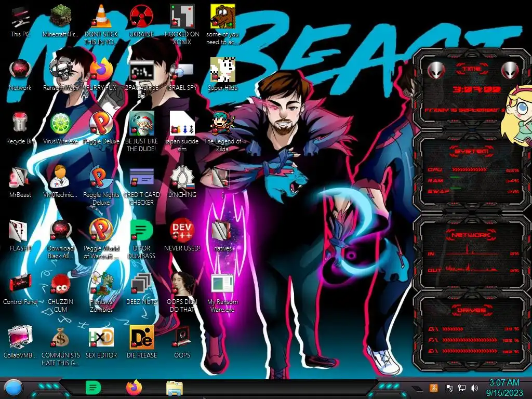This screenshot has width=532, height=399.
Task: Open the Super Hilda game icon
Action: [x=222, y=75]
